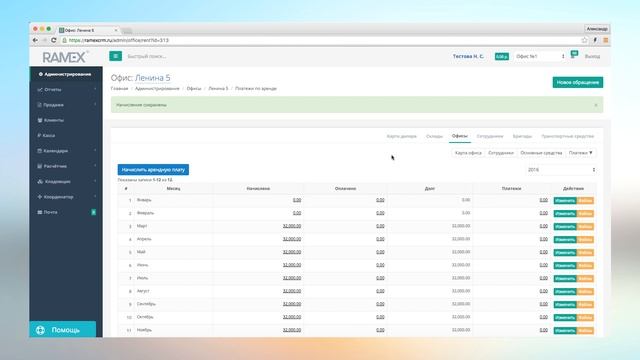Expand the Координатор submenu arrow

pos(95,197)
